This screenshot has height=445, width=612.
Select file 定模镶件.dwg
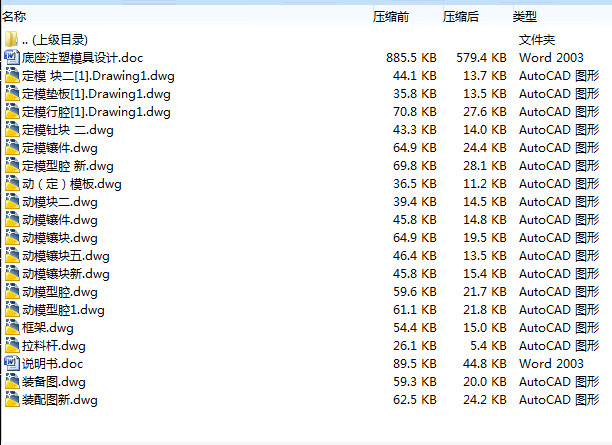coord(60,148)
